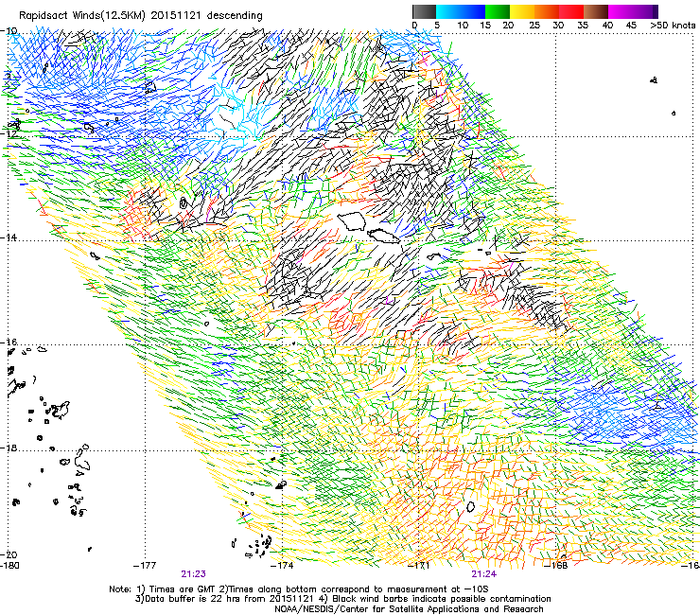This screenshot has width=700, height=615.
Task: Click the 21:23 time label
Action: tap(193, 574)
